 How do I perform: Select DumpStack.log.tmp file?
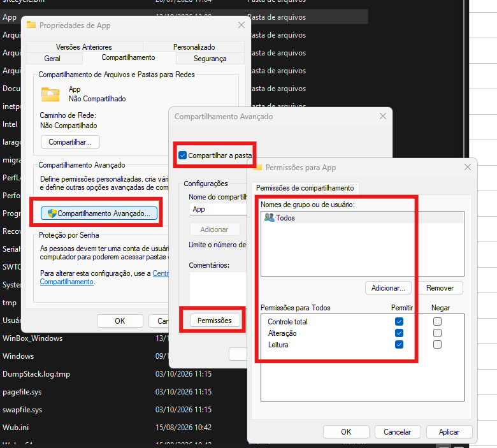(x=36, y=374)
